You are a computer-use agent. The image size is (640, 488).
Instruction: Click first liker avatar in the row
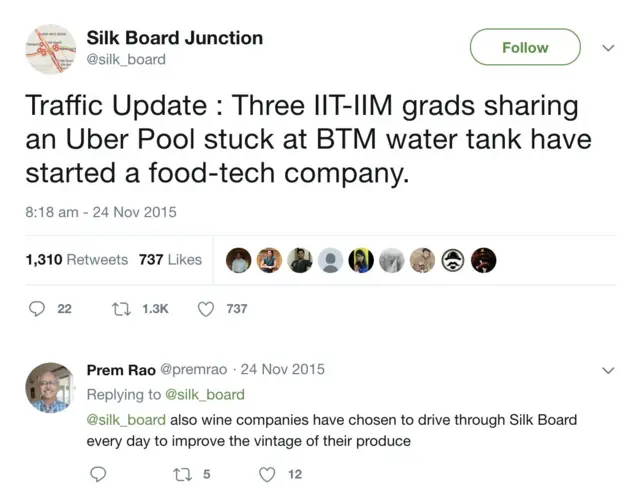tap(238, 260)
